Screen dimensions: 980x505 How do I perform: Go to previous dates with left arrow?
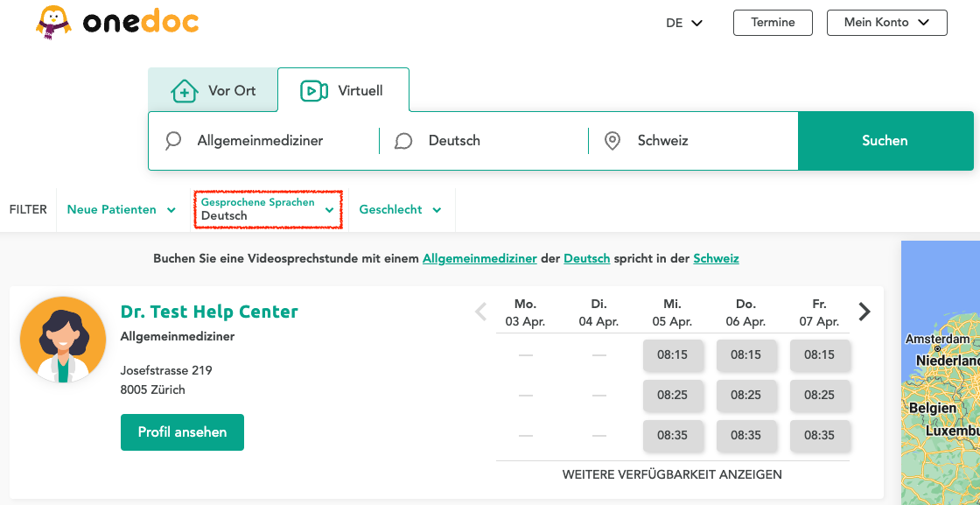pos(480,312)
